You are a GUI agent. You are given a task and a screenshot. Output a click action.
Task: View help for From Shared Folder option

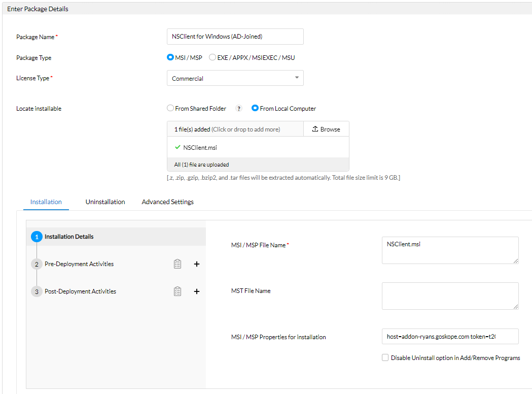238,108
